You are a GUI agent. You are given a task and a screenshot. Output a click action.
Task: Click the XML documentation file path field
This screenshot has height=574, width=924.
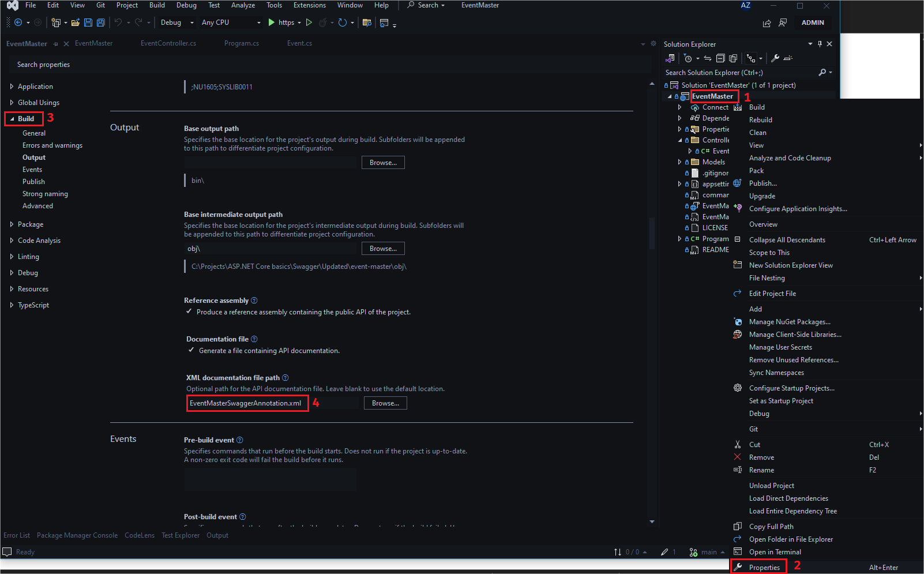(x=272, y=403)
